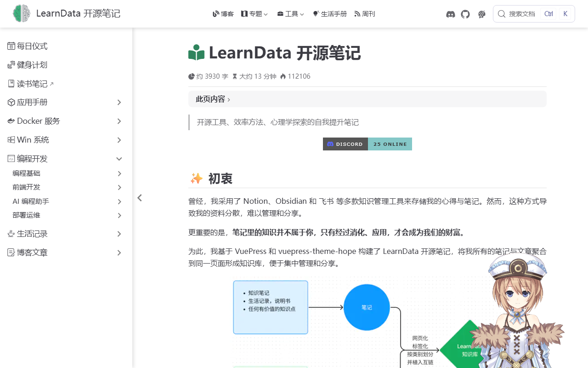Open the 工具 dropdown menu
The width and height of the screenshot is (588, 368).
point(291,14)
